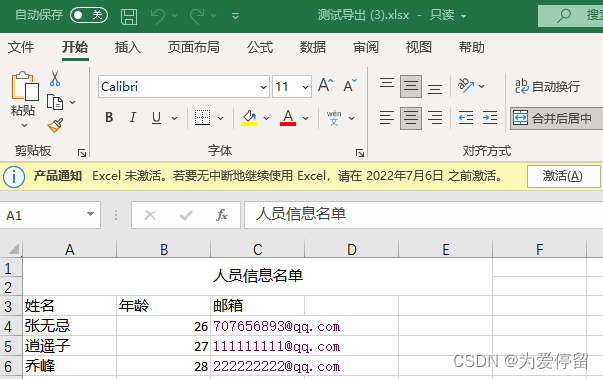Switch to the 数据 ribbon tab
The height and width of the screenshot is (379, 603).
pyautogui.click(x=313, y=47)
